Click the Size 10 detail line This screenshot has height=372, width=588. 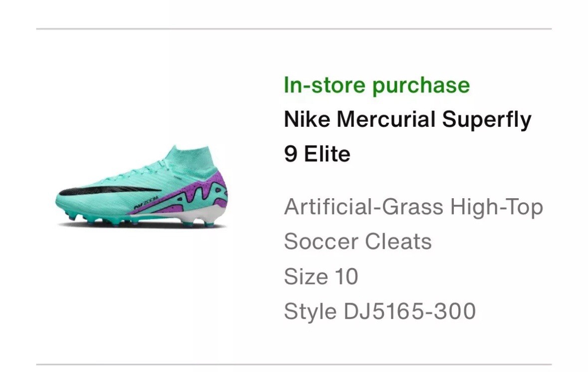(x=321, y=277)
